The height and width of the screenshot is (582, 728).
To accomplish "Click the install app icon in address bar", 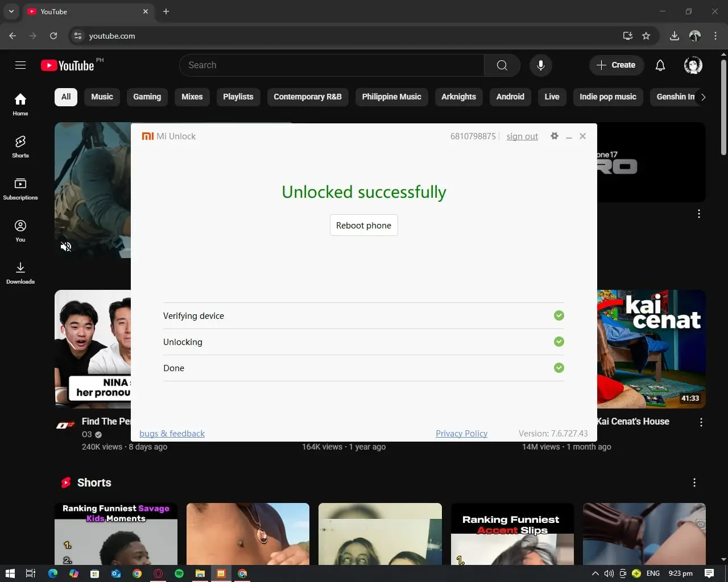I will tap(628, 36).
